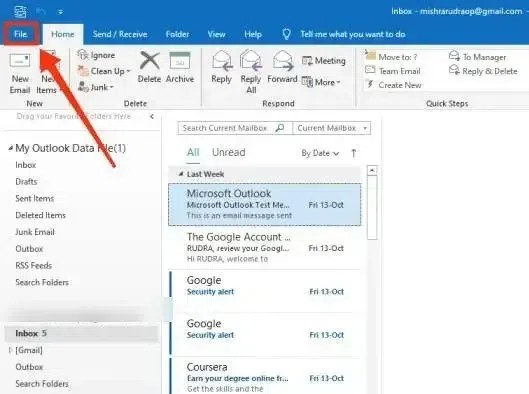Reverse sort order arrow

point(354,153)
